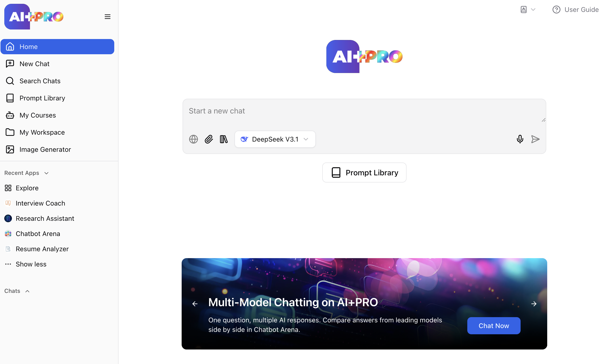This screenshot has width=606, height=364.
Task: Toggle web search globe icon
Action: (x=193, y=139)
